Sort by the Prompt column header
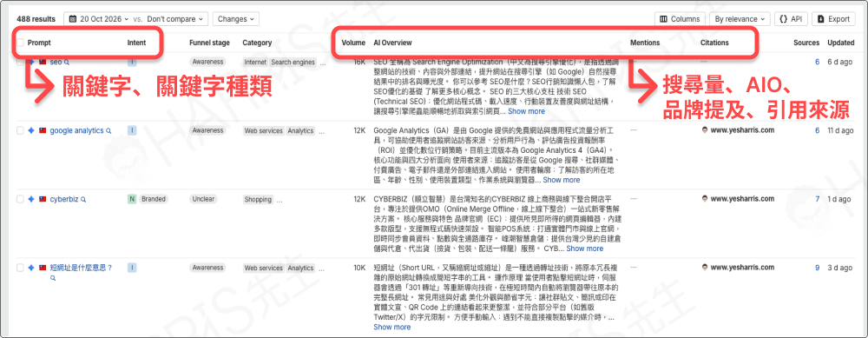Viewport: 868px width, 338px height. click(39, 43)
